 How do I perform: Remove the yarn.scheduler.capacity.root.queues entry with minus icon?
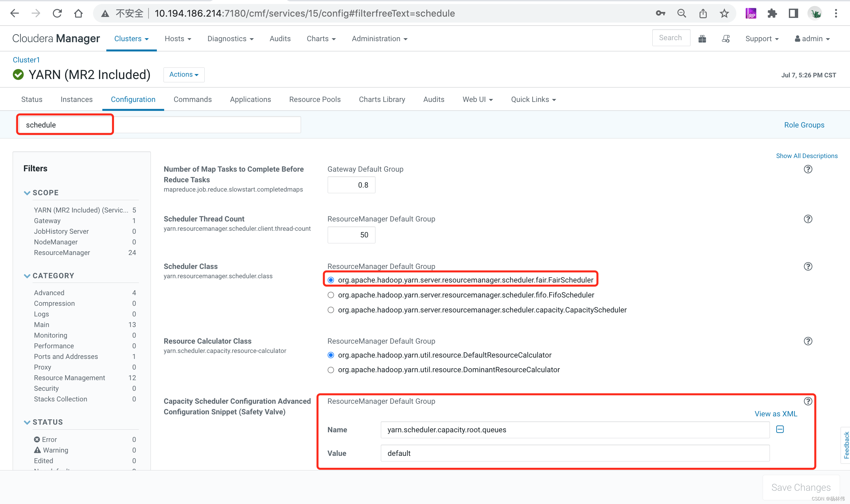tap(780, 429)
